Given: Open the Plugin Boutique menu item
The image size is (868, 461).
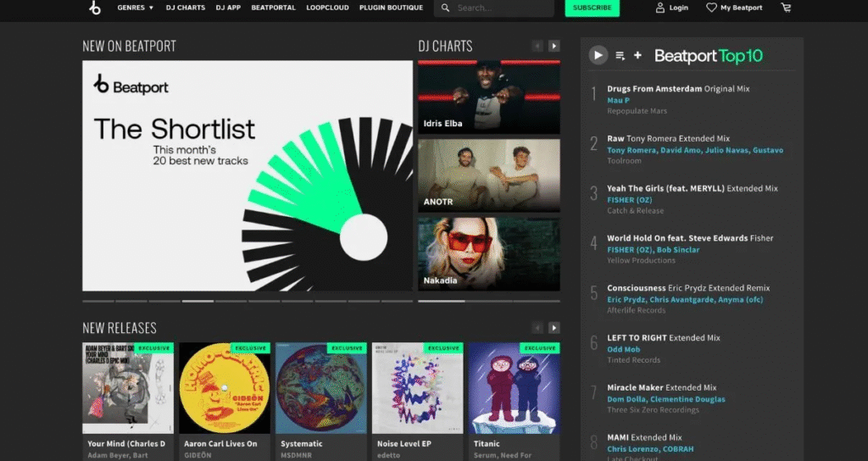Looking at the screenshot, I should pyautogui.click(x=392, y=8).
